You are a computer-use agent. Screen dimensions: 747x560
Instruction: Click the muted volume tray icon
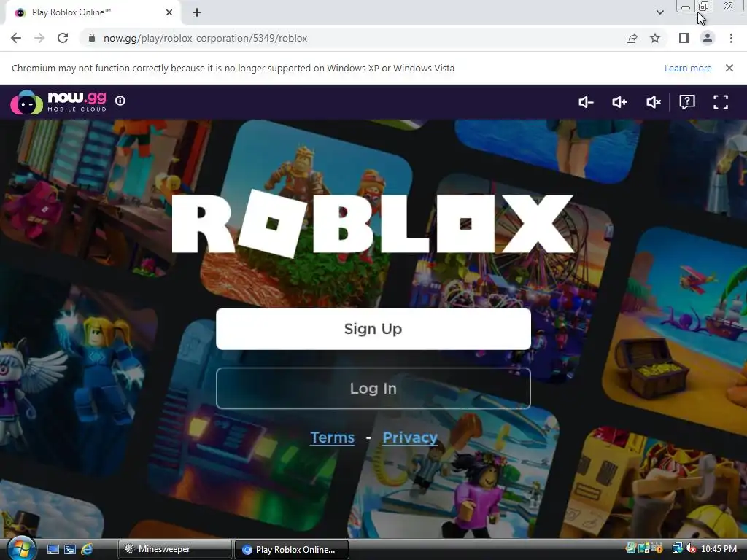pos(692,548)
